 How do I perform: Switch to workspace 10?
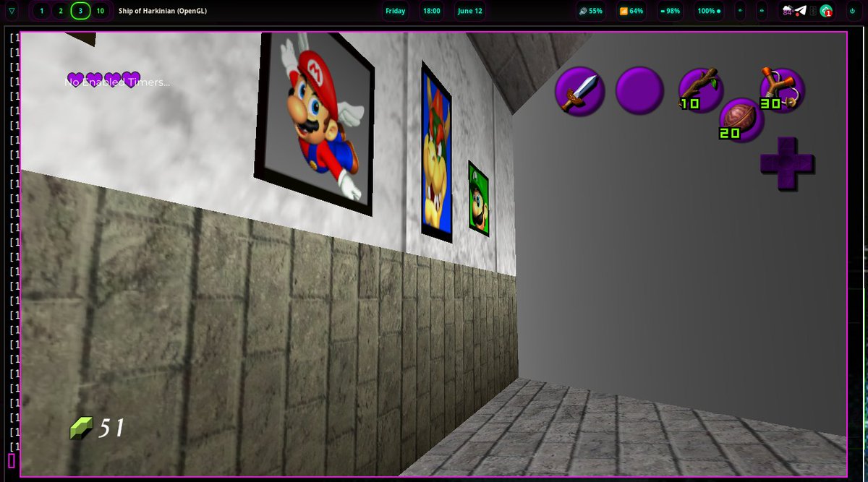(x=100, y=11)
